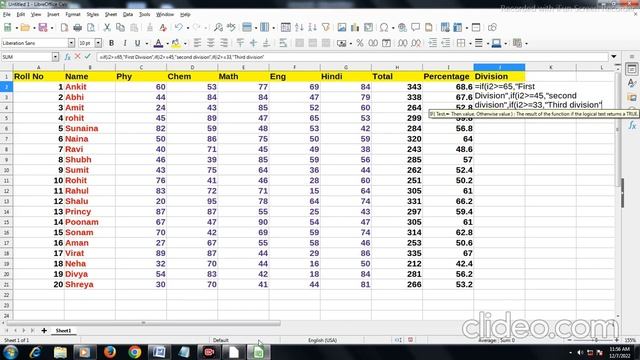The width and height of the screenshot is (640, 360).
Task: Click the Cut scissors icon
Action: tap(107, 28)
